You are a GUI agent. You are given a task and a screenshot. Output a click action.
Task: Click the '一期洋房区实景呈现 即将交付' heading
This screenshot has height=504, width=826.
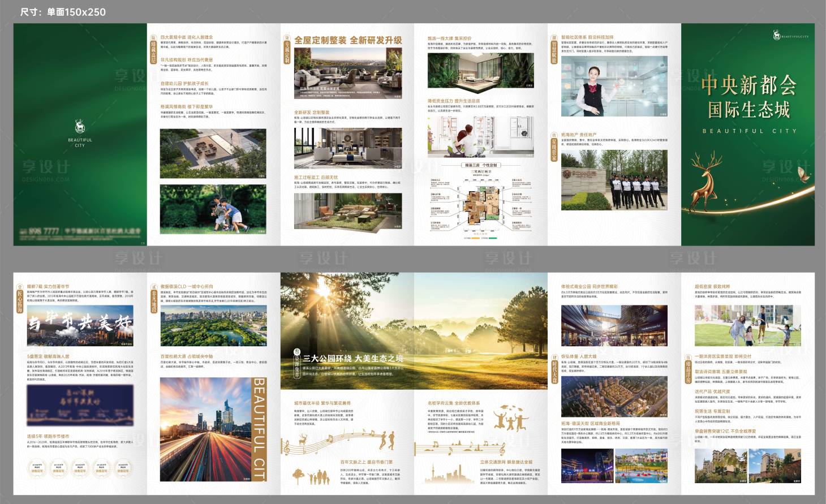click(x=723, y=356)
